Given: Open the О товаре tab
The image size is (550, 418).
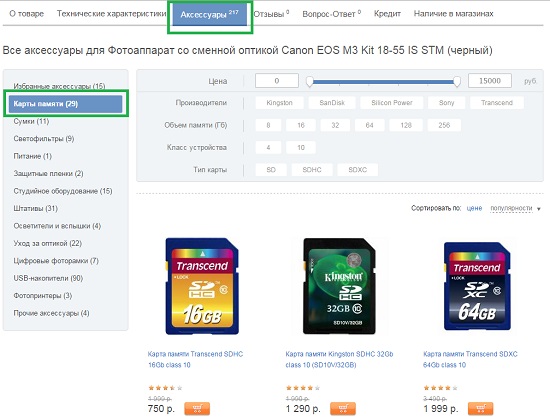Looking at the screenshot, I should click(x=27, y=14).
